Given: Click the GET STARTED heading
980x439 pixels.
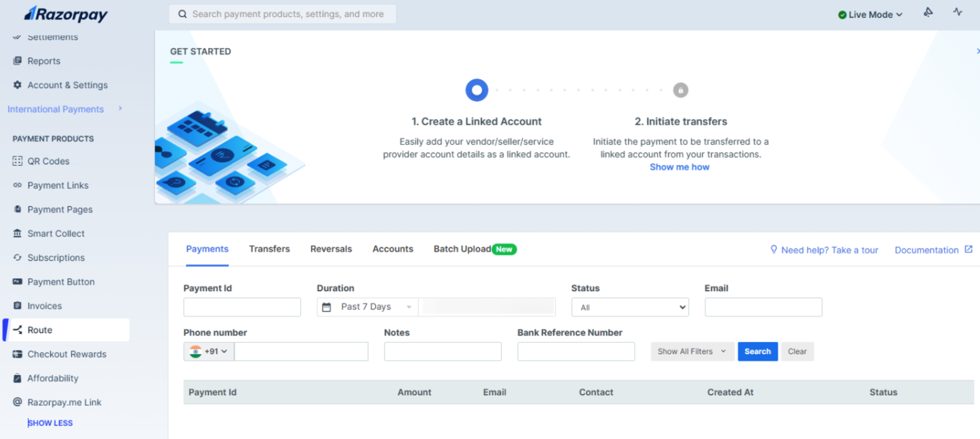Looking at the screenshot, I should [x=201, y=51].
